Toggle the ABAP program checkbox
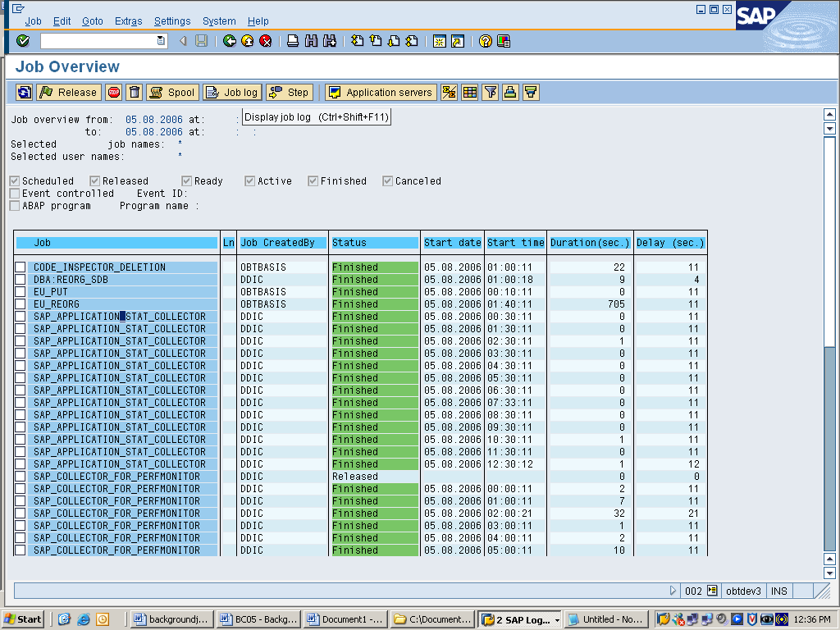The width and height of the screenshot is (840, 630). coord(15,206)
